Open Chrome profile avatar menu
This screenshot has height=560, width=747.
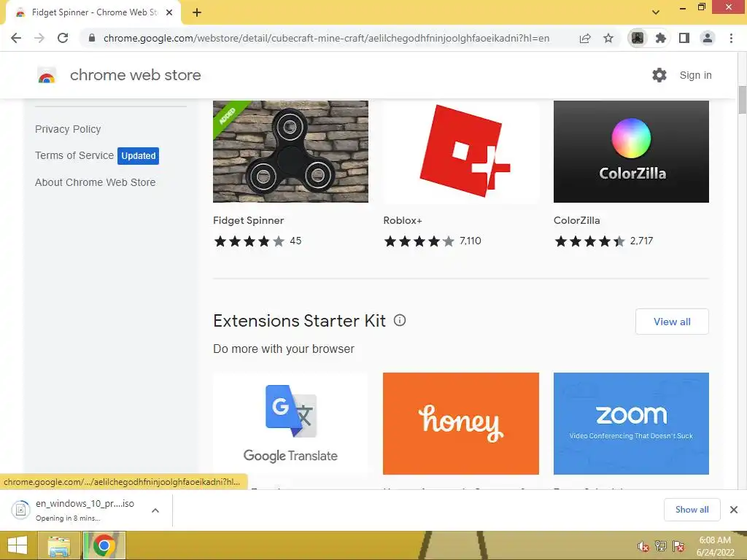(708, 38)
